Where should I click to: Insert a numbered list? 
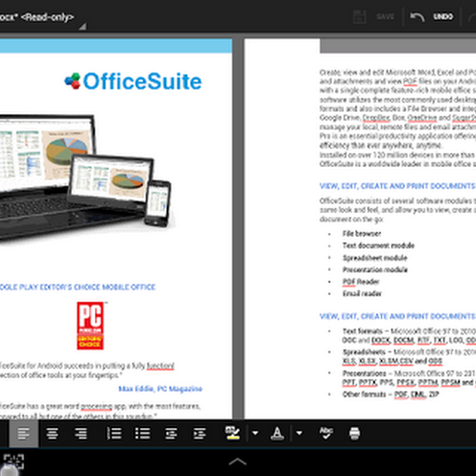pyautogui.click(x=114, y=434)
